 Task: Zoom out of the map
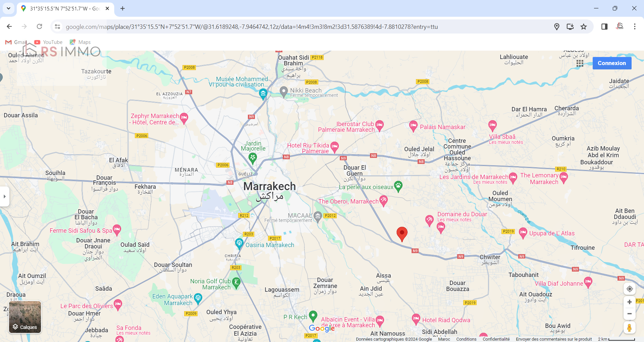point(630,314)
